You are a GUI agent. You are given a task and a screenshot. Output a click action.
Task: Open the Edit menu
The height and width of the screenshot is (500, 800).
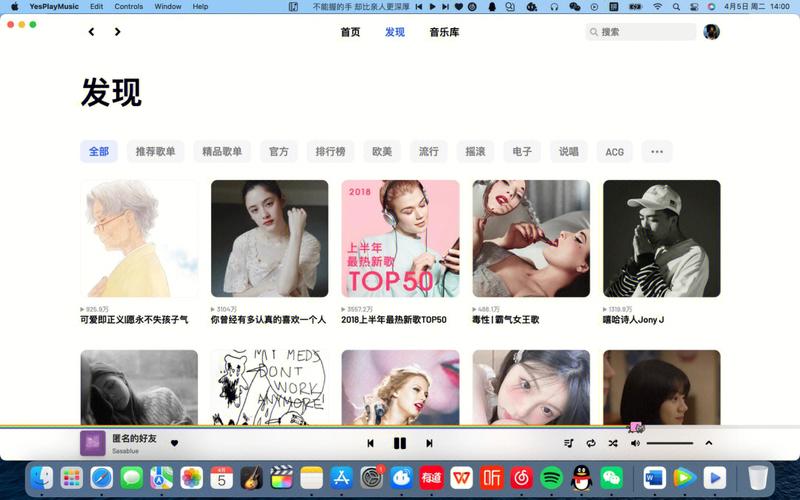point(96,7)
